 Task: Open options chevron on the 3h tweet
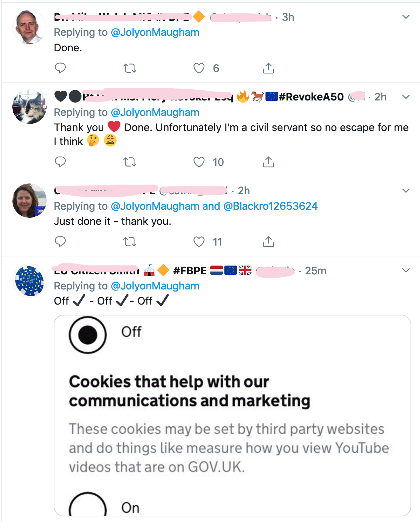pos(406,17)
